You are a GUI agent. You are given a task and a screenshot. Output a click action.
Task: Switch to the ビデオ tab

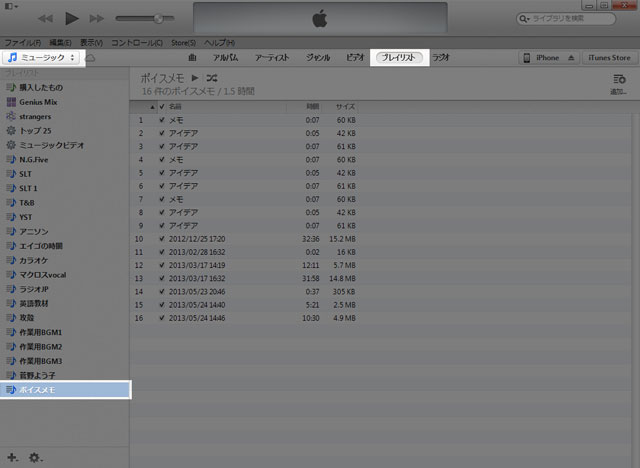click(355, 58)
